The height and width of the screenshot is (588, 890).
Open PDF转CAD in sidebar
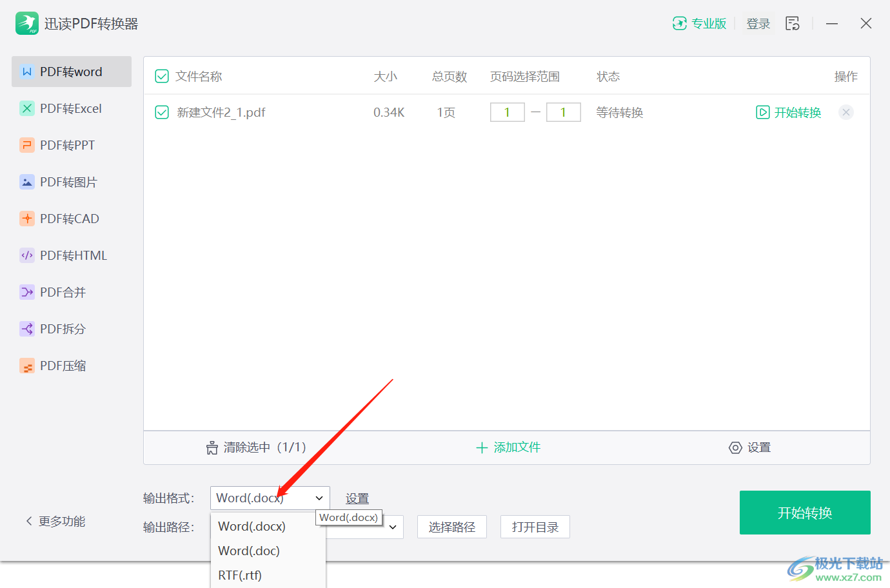72,219
